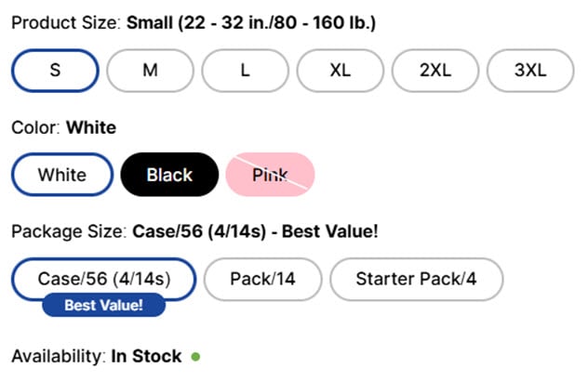Viewport: 588px width, 381px height.
Task: Select the Case/56 (4/14s) package button
Action: coord(103,279)
